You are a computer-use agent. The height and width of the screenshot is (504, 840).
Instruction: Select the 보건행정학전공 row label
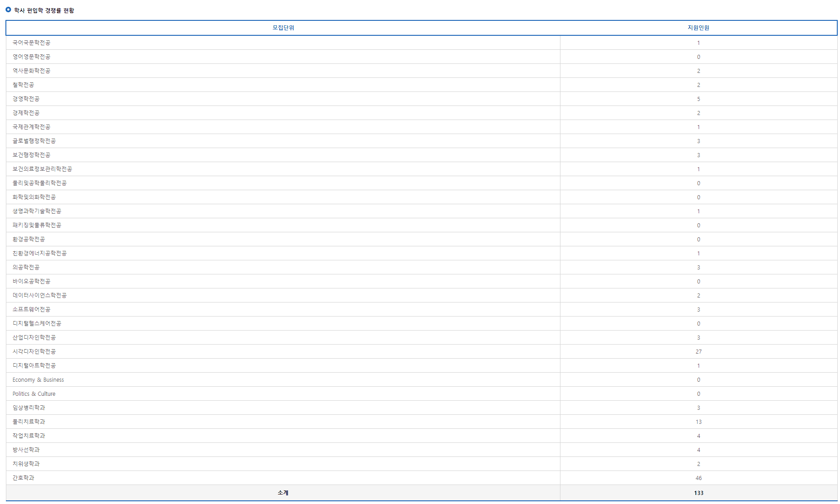(x=31, y=155)
